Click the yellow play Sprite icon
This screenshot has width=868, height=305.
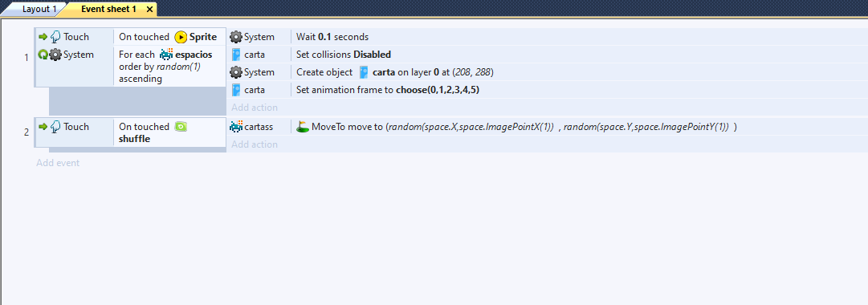pos(181,37)
